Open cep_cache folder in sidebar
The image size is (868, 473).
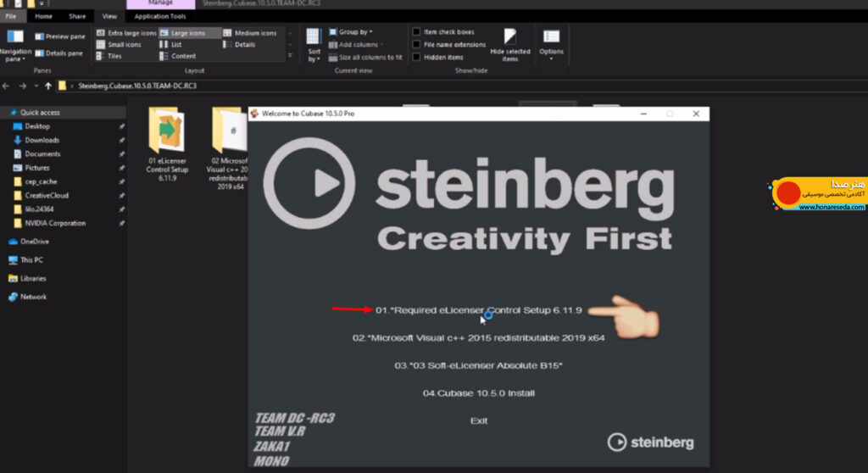(41, 181)
